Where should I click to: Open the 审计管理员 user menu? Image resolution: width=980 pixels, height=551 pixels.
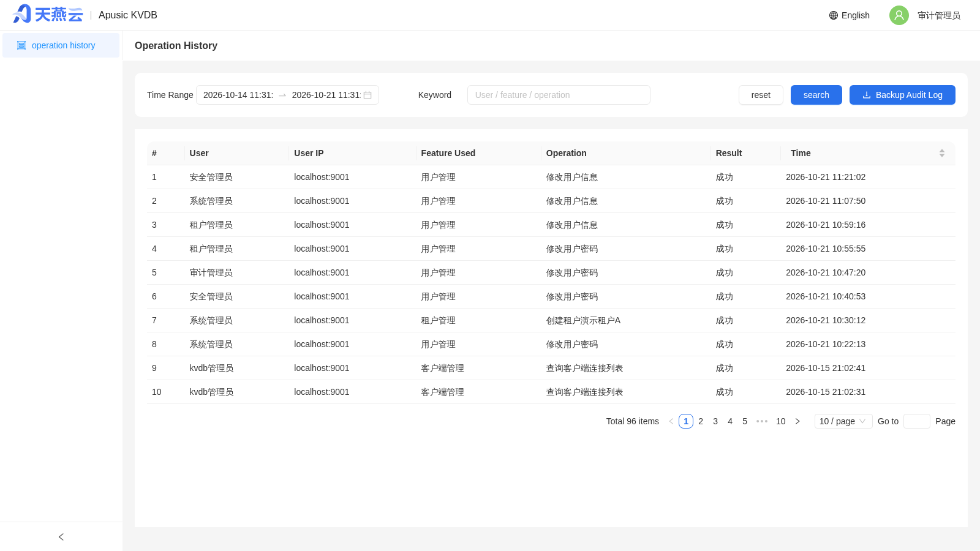pyautogui.click(x=939, y=15)
